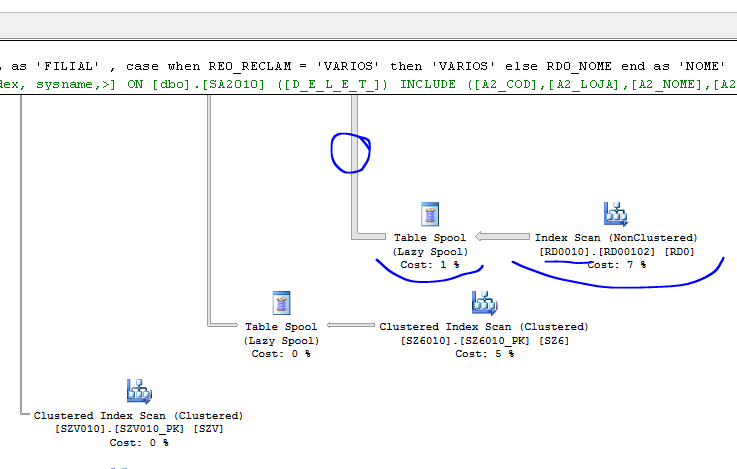This screenshot has width=737, height=469.
Task: Click inside the blue hand-drawn circle
Action: point(351,152)
